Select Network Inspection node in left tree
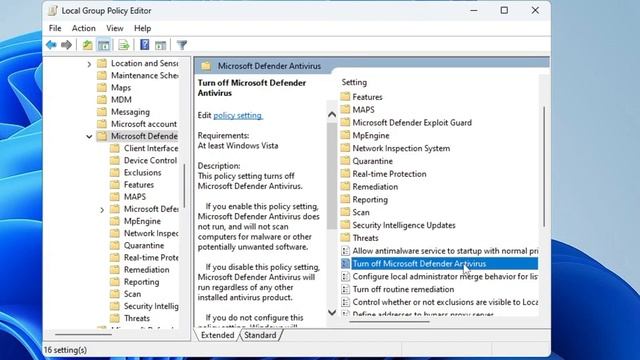 (144, 233)
